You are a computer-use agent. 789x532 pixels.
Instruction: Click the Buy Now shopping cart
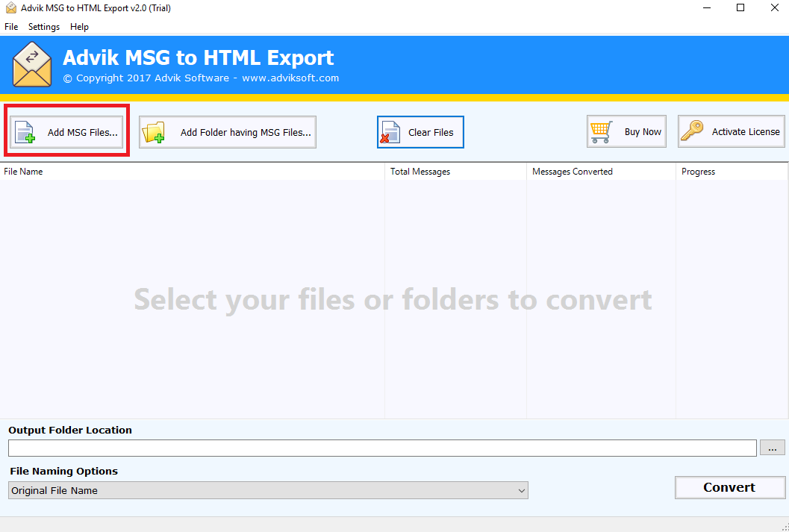point(626,131)
